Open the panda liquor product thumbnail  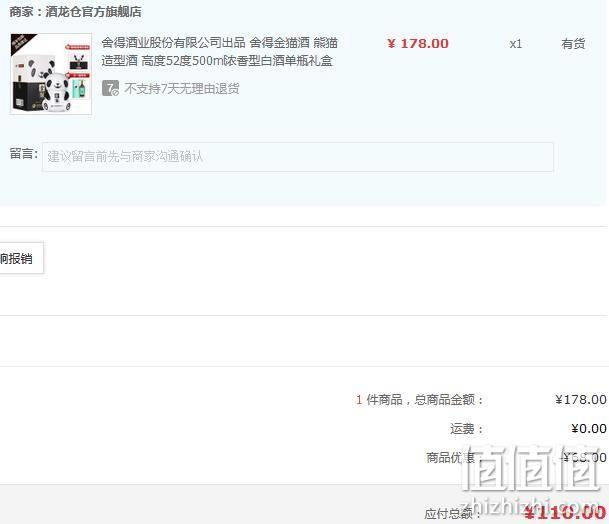pos(51,74)
